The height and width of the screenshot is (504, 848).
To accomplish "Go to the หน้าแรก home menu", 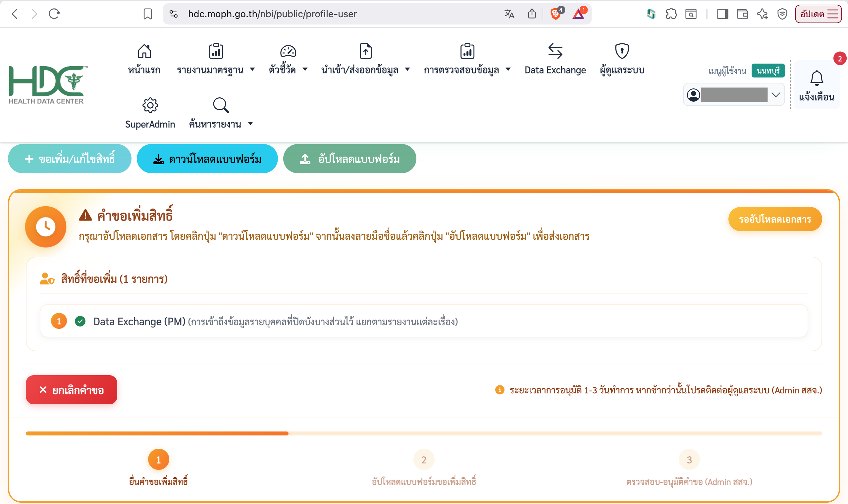I will (x=144, y=59).
